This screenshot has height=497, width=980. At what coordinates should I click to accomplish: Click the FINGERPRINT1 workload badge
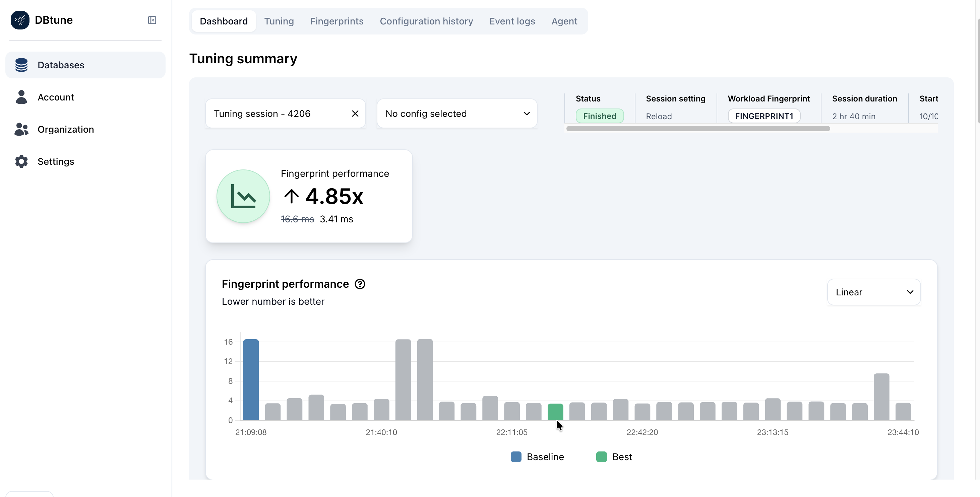click(763, 116)
